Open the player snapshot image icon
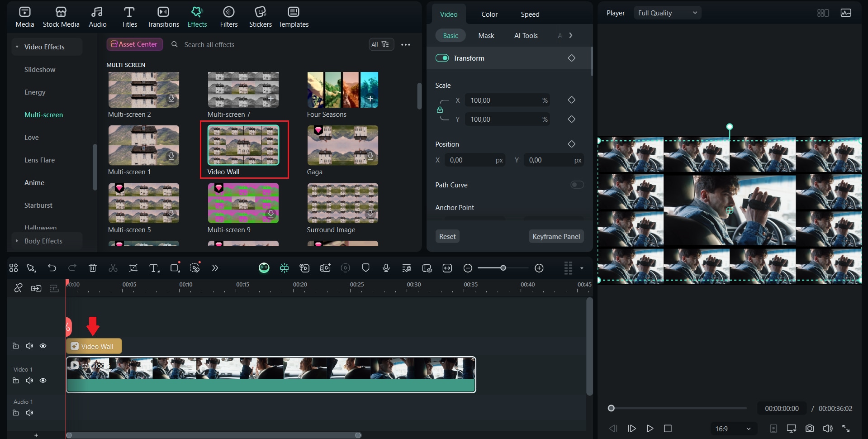The width and height of the screenshot is (868, 439). (x=846, y=13)
